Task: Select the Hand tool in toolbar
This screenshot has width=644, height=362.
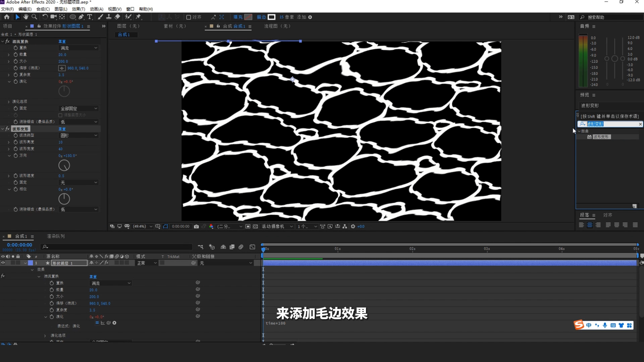Action: click(x=26, y=17)
